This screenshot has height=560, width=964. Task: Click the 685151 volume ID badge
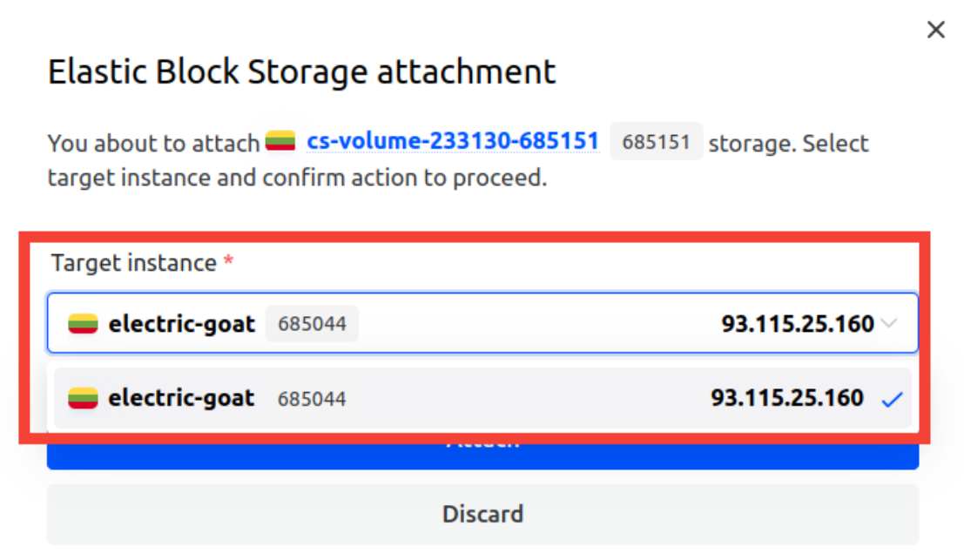point(656,142)
